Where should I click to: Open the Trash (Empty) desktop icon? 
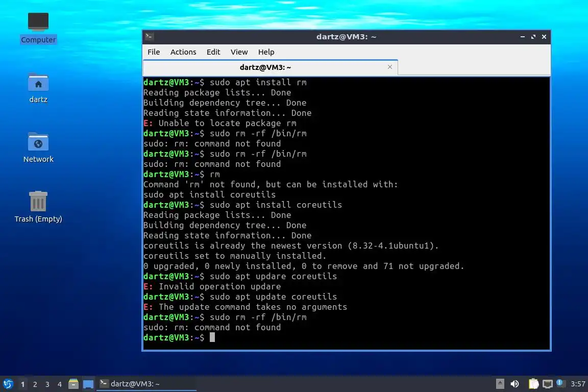38,207
